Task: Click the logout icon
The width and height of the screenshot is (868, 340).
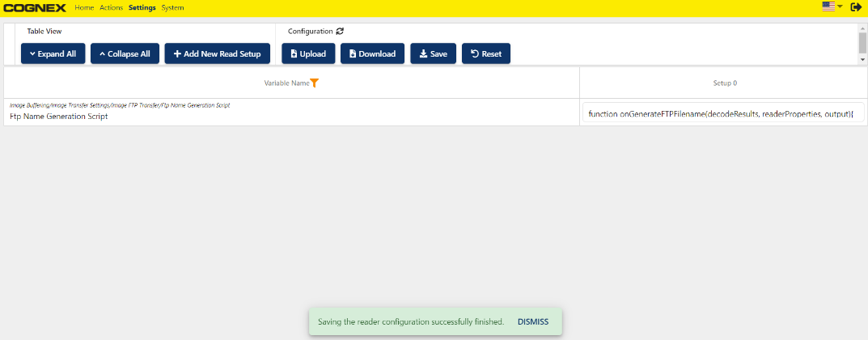Action: pyautogui.click(x=856, y=6)
